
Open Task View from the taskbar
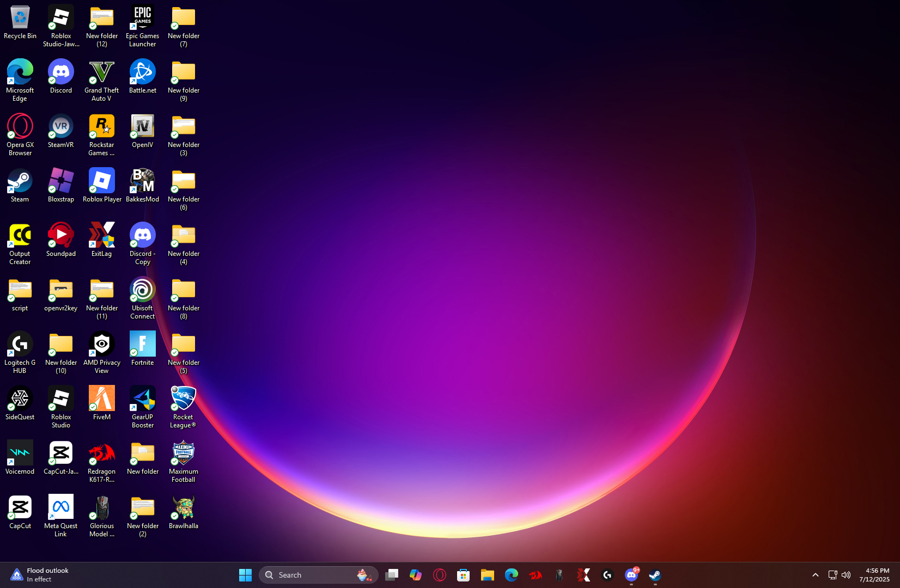392,575
